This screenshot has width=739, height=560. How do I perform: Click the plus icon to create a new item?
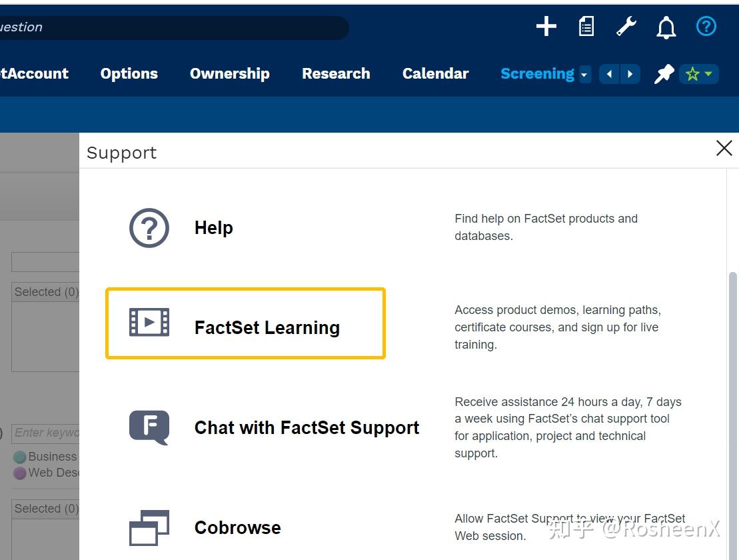pyautogui.click(x=546, y=26)
